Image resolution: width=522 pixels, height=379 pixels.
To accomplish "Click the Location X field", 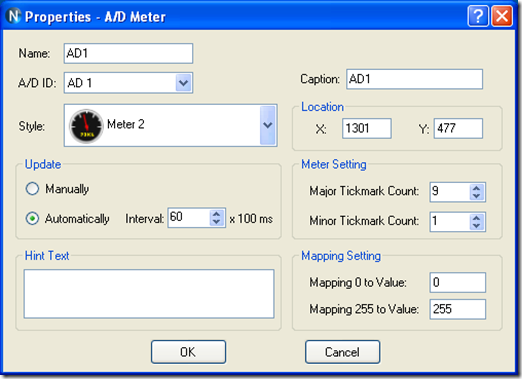I will [367, 128].
